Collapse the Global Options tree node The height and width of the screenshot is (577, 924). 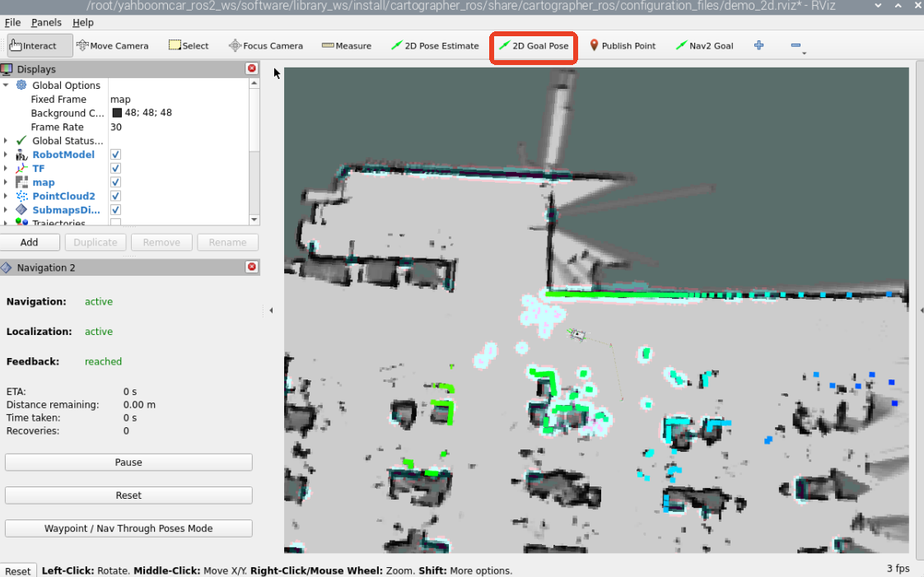click(x=6, y=85)
